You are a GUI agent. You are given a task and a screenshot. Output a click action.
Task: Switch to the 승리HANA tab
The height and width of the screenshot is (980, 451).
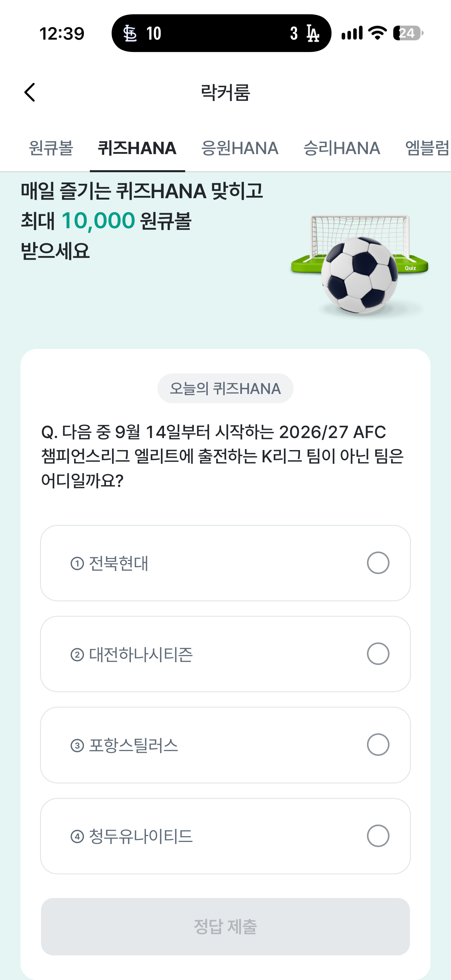[x=342, y=148]
